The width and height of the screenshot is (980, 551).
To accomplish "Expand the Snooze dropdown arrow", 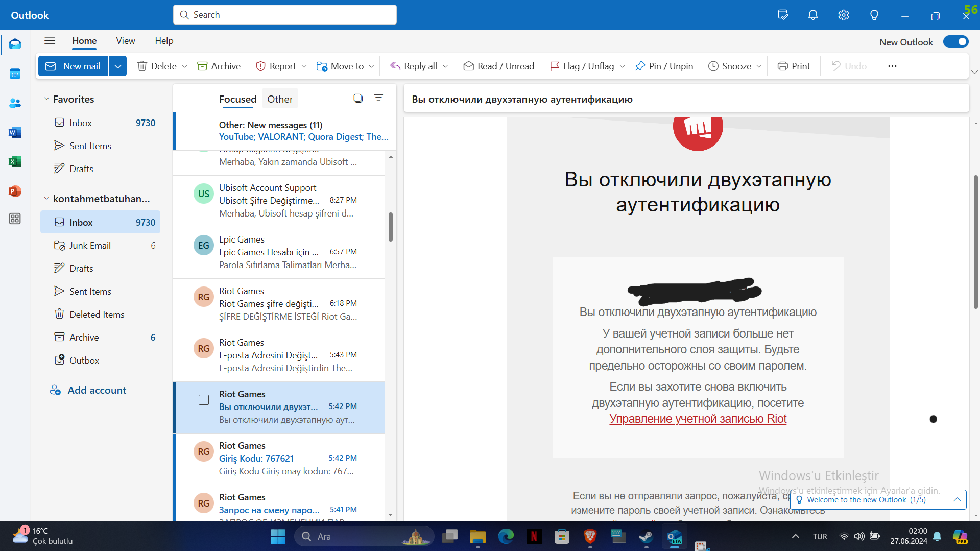I will [759, 66].
